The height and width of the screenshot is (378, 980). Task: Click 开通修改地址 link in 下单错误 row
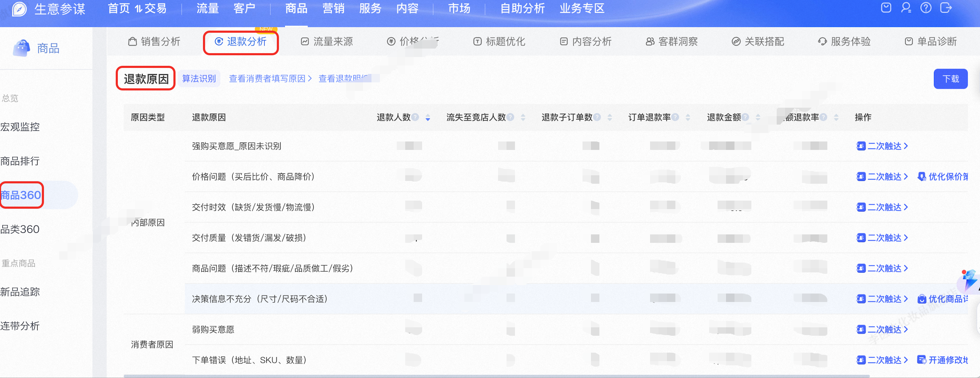click(x=943, y=360)
